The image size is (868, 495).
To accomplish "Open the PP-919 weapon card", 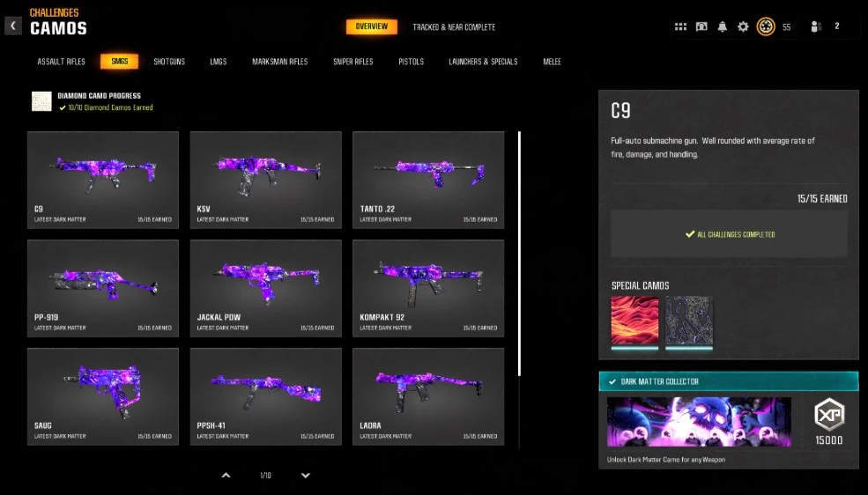I will point(103,288).
